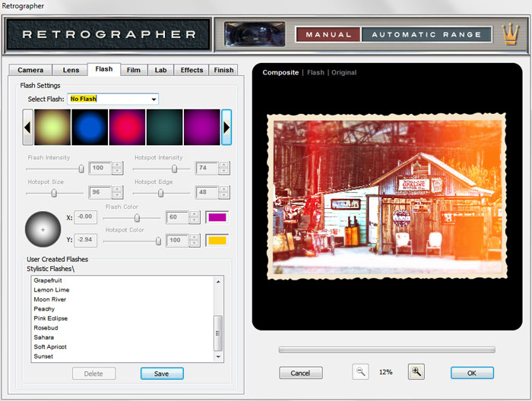Click the gold crown logo icon
This screenshot has width=532, height=401.
tap(511, 34)
